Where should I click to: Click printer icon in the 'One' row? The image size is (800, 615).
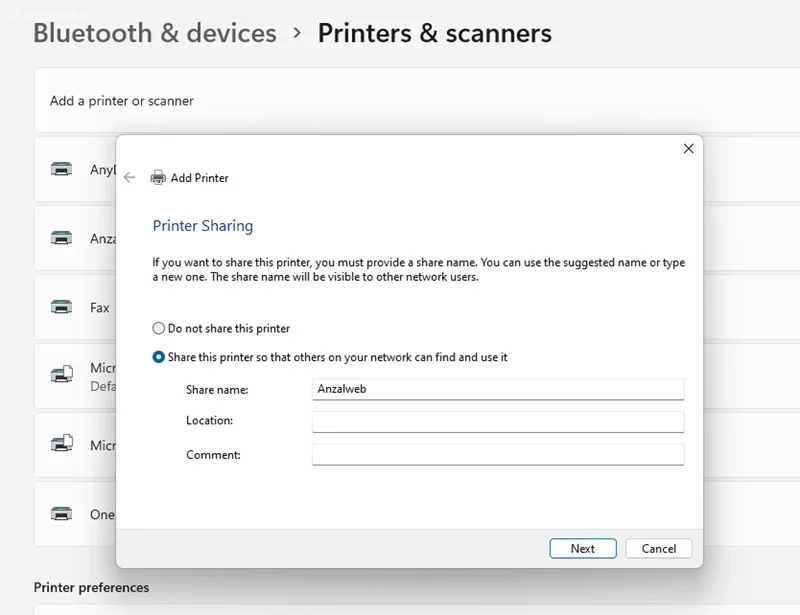click(x=61, y=513)
